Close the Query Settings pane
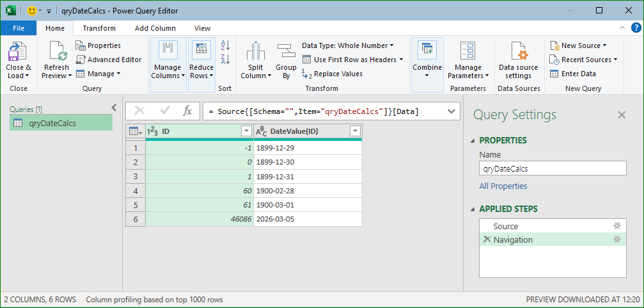Viewport: 644px width, 308px height. (622, 115)
